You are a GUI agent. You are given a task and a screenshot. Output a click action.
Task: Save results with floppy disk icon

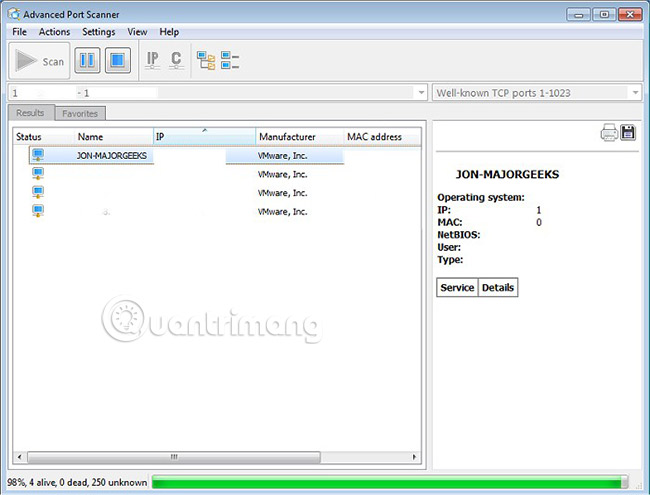[x=628, y=133]
